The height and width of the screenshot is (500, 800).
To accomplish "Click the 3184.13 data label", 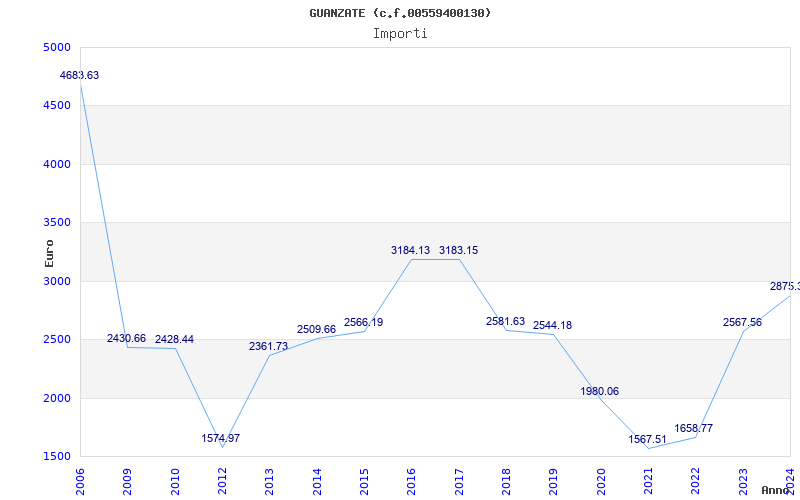I will pyautogui.click(x=411, y=251).
